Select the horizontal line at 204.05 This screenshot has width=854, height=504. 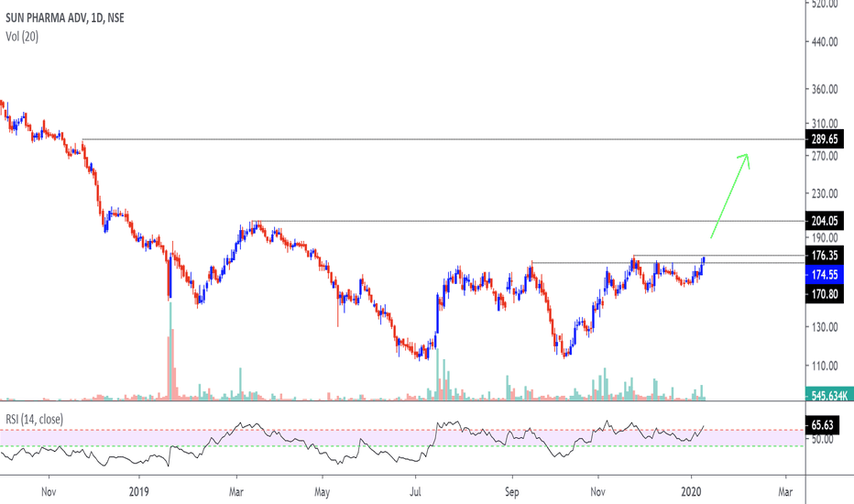529,221
